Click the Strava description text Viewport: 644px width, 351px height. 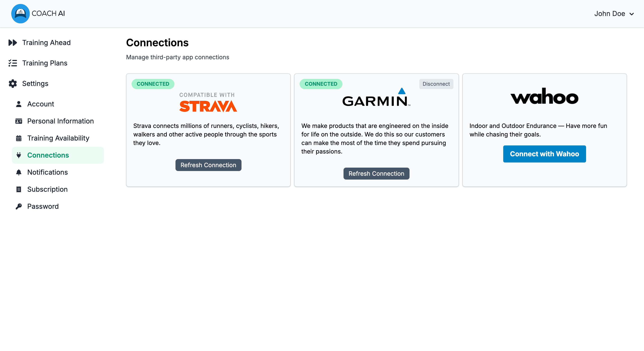tap(206, 134)
